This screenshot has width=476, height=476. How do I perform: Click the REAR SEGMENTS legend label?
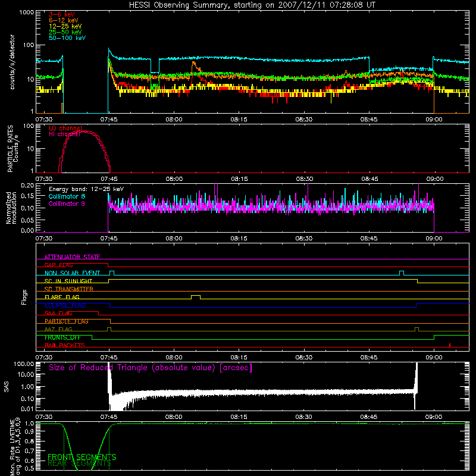click(79, 464)
